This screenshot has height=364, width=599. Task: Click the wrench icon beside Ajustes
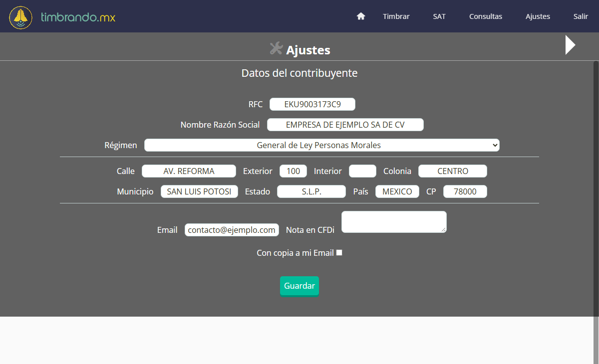[x=276, y=48]
